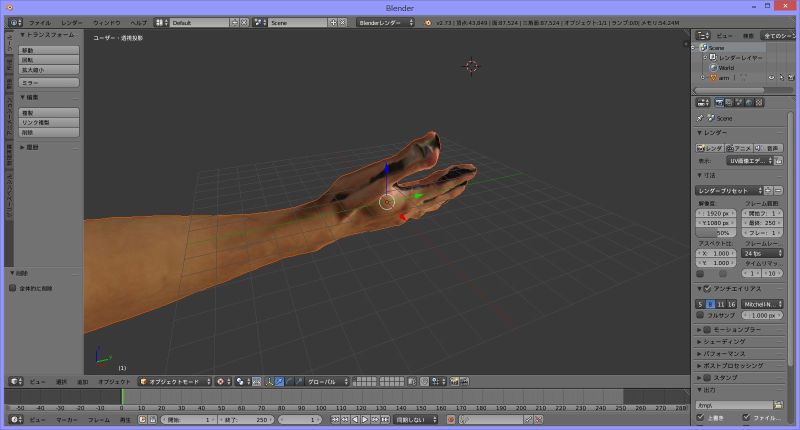Image resolution: width=800 pixels, height=430 pixels.
Task: Click the browse folder icon beside output path
Action: 778,405
